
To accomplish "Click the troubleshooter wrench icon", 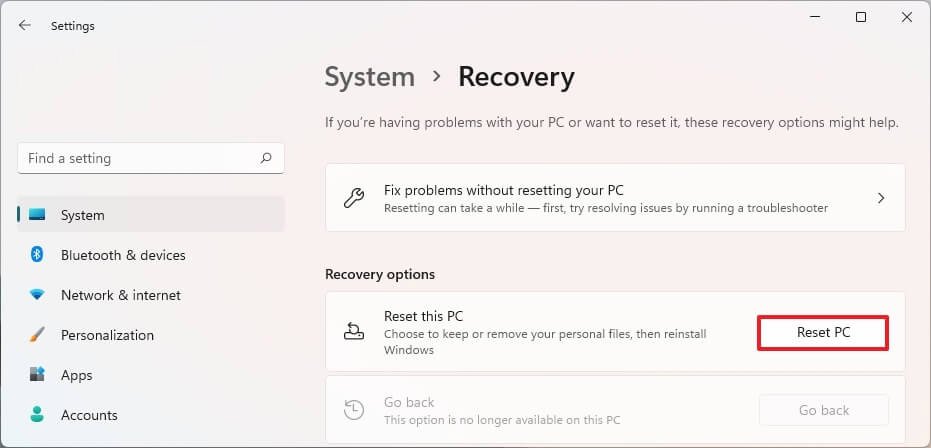I will (354, 198).
